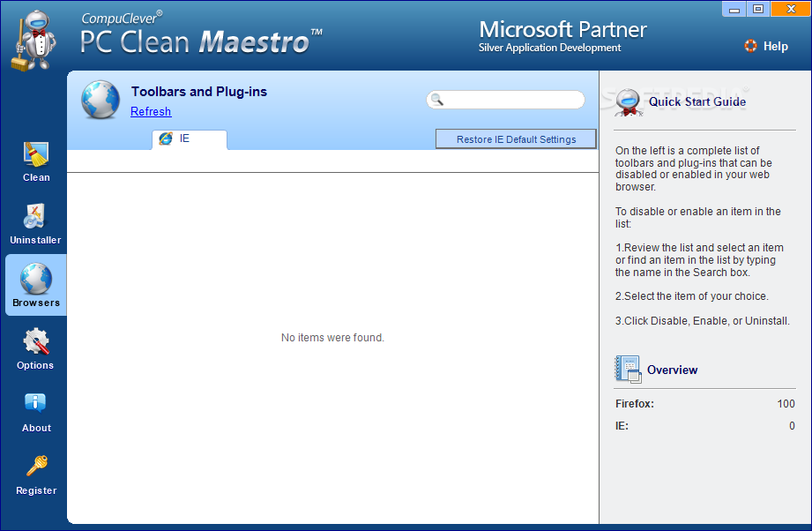812x531 pixels.
Task: Click the Overview notebook icon
Action: tap(628, 370)
